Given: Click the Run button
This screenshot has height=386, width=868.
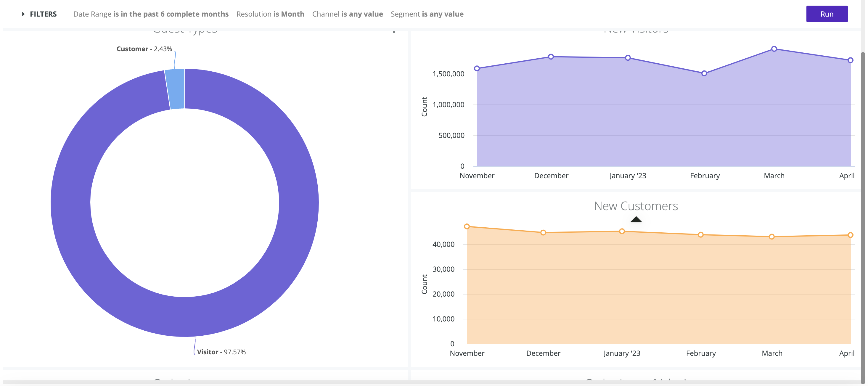Looking at the screenshot, I should click(x=826, y=14).
